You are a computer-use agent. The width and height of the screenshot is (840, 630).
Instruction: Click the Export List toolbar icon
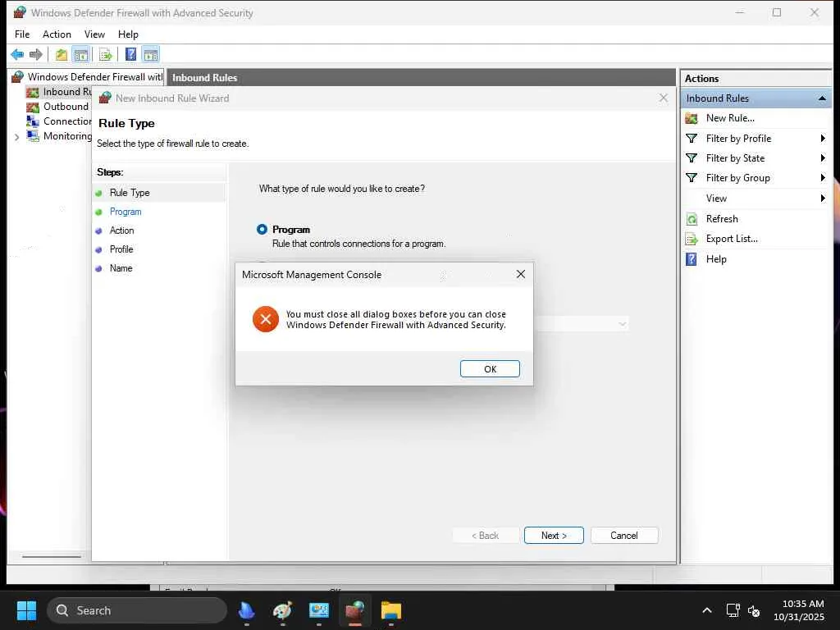click(x=106, y=54)
